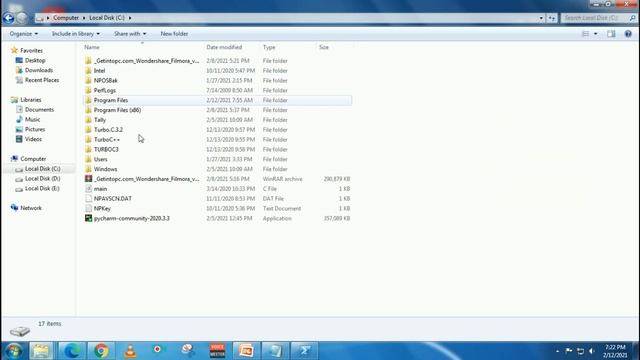Select the Windows folder icon
The image size is (640, 360).
88,169
